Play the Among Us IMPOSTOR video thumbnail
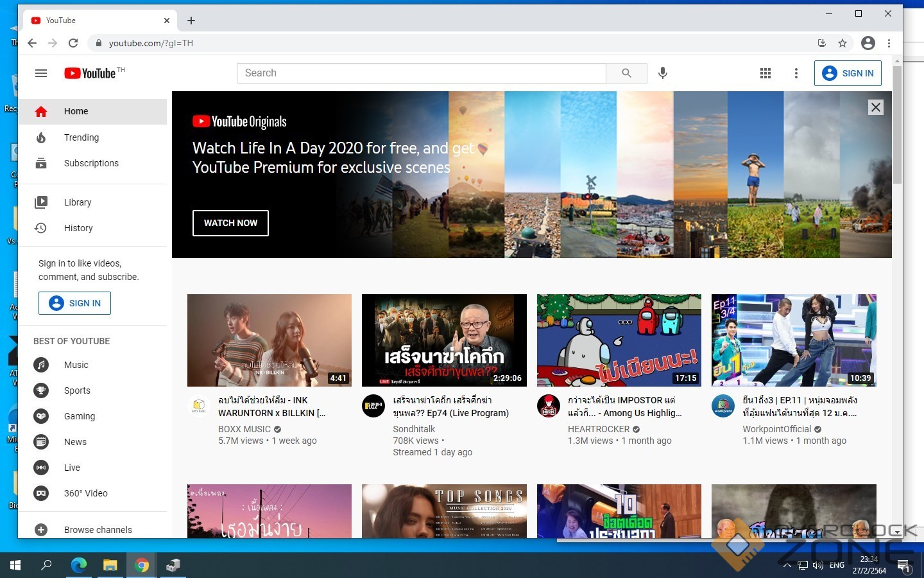924x578 pixels. click(x=619, y=340)
